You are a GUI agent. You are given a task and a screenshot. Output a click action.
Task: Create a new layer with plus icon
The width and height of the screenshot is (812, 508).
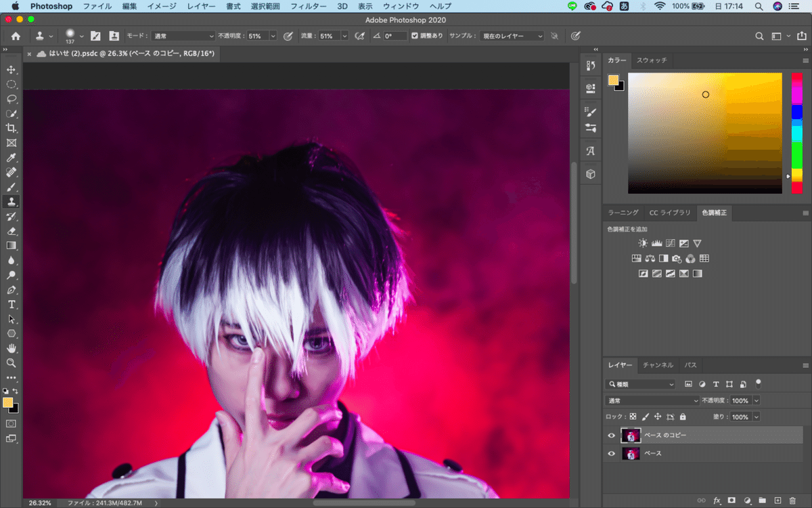[778, 501]
